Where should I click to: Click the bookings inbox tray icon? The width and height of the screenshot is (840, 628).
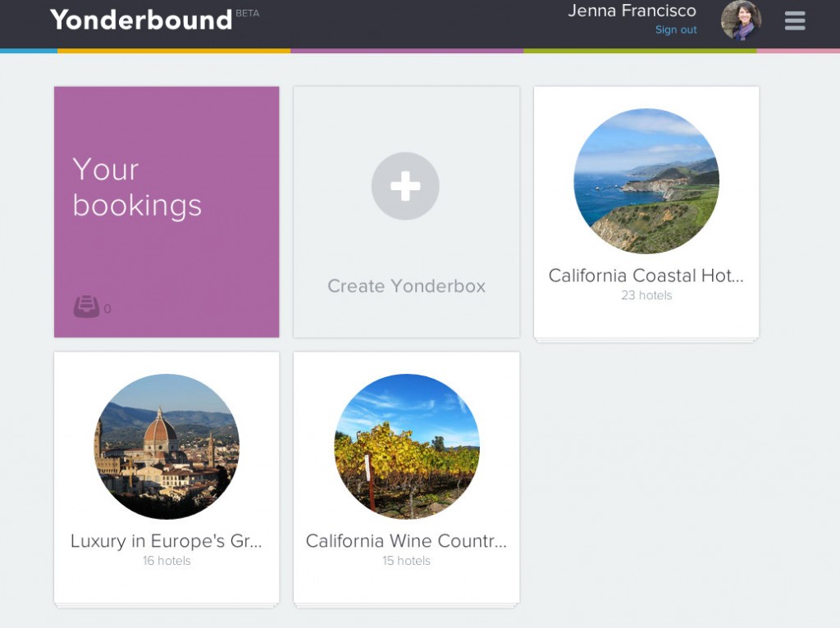click(86, 307)
